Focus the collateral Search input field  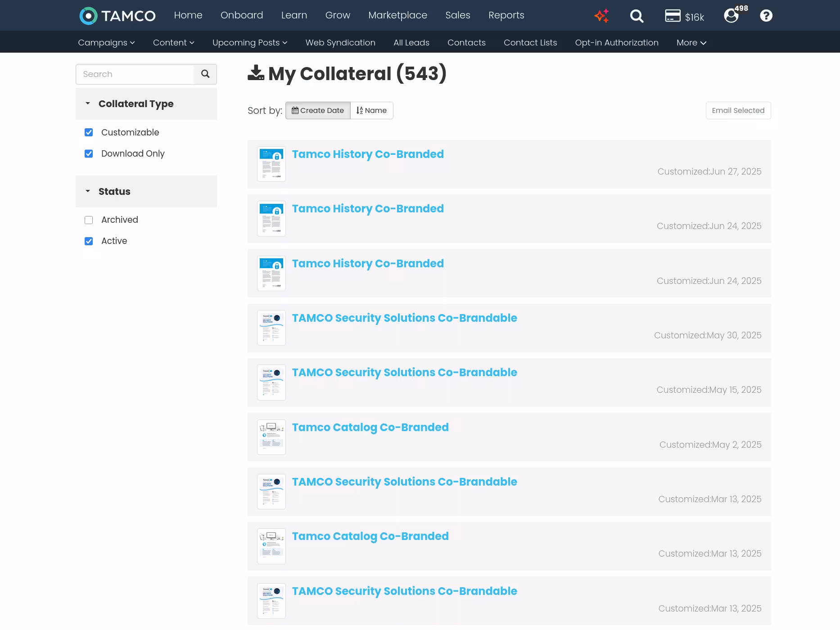135,74
